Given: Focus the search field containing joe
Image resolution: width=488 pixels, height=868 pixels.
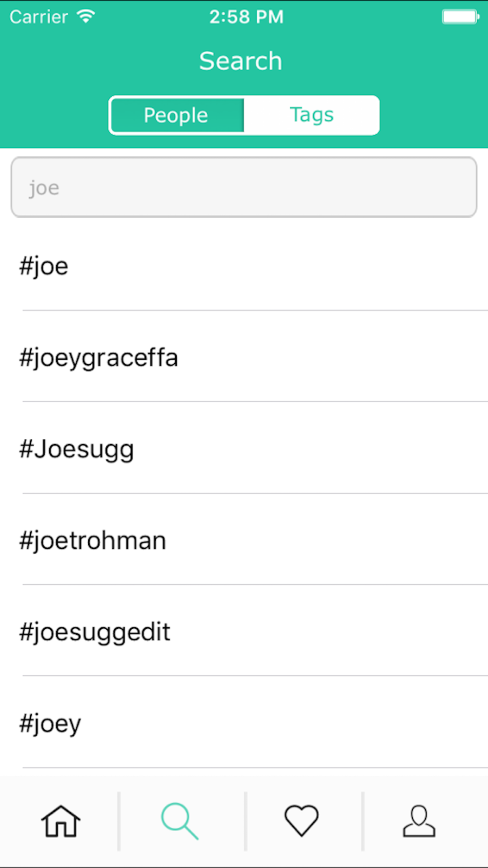Looking at the screenshot, I should tap(244, 187).
